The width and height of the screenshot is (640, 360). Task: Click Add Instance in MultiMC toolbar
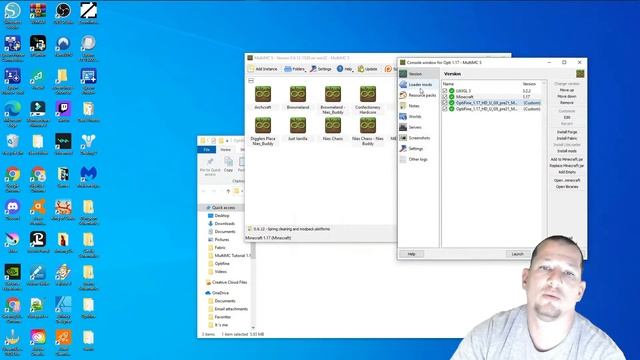[262, 69]
